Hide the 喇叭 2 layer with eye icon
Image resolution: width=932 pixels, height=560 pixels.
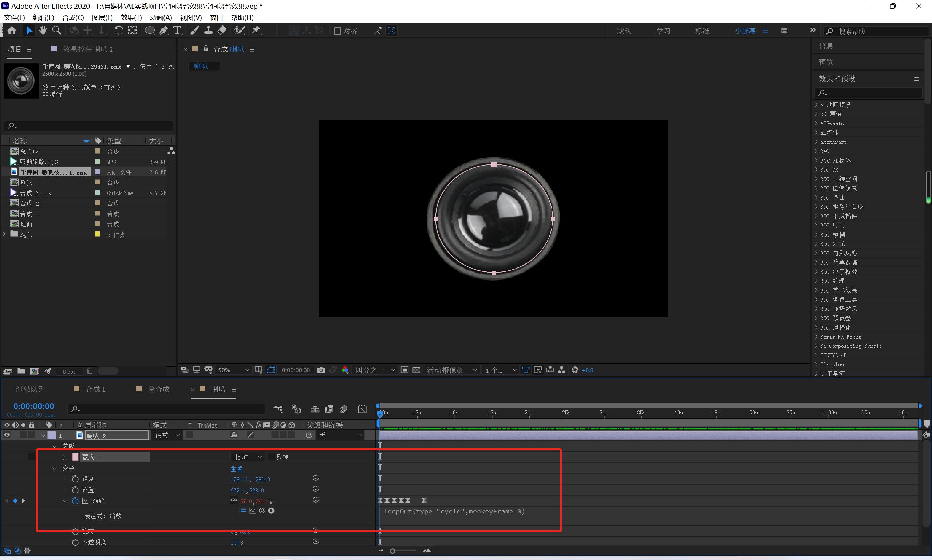pos(7,435)
